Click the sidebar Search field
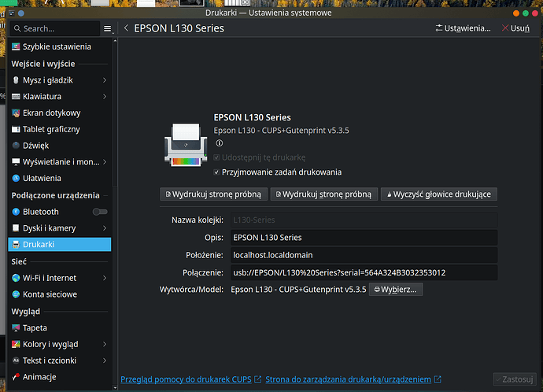The width and height of the screenshot is (543, 392). pyautogui.click(x=55, y=28)
